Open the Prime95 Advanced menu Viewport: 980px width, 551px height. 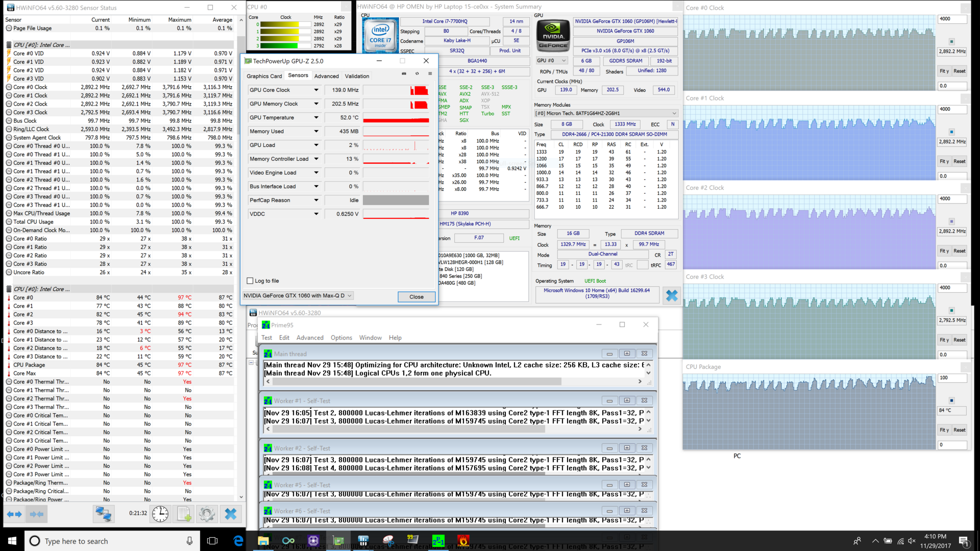click(x=310, y=338)
